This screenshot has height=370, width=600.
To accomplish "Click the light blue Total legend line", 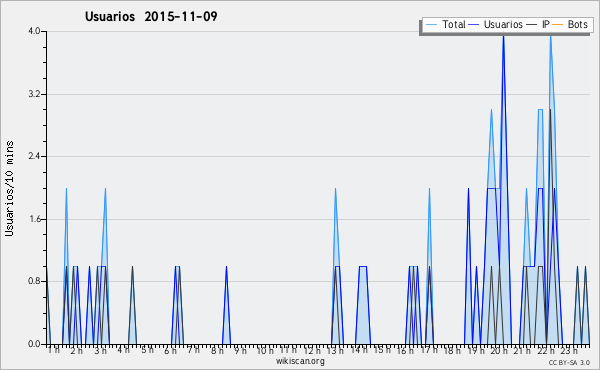I will (x=431, y=25).
